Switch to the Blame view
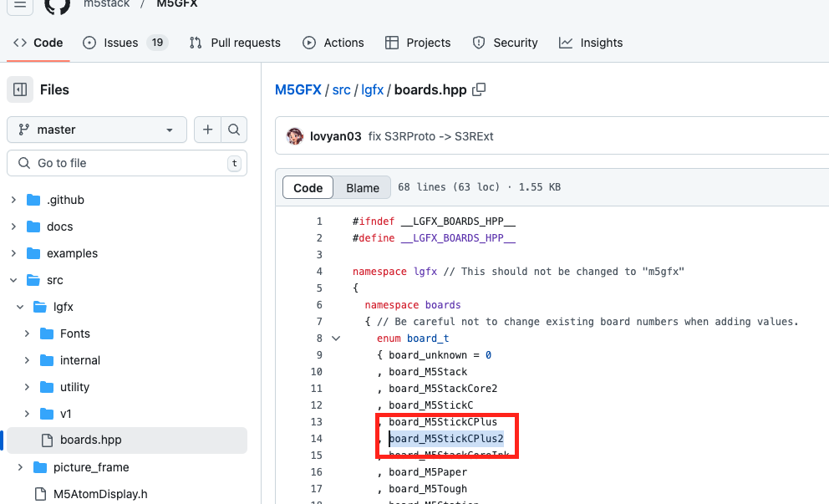Viewport: 829px width, 504px height. (362, 188)
